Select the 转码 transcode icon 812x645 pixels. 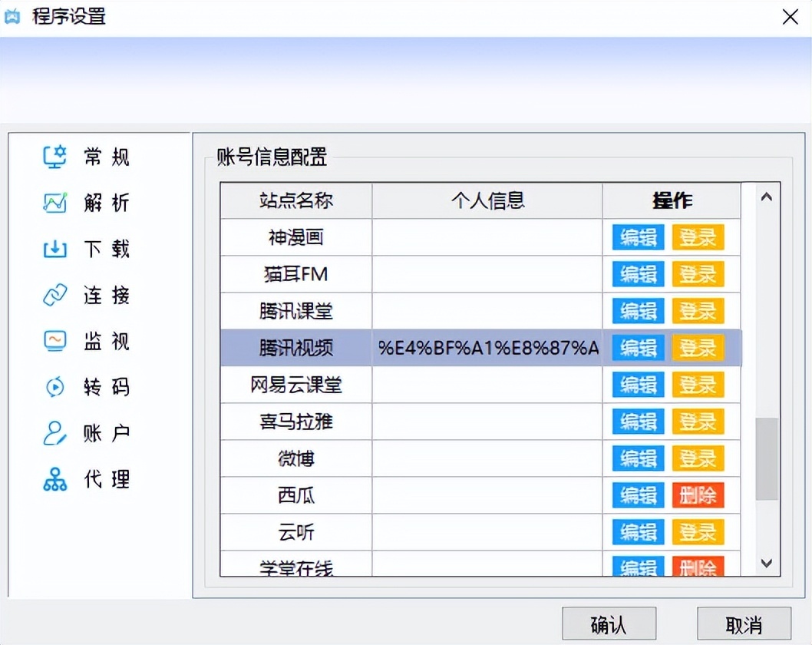[54, 387]
